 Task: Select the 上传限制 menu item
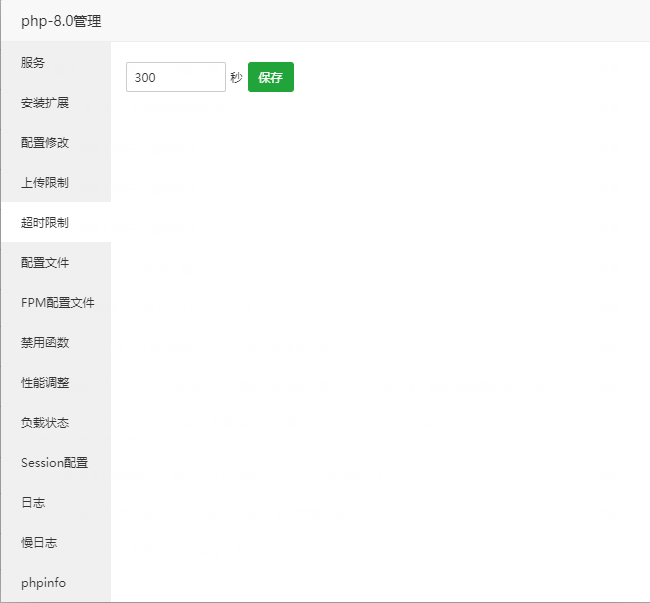coord(56,182)
